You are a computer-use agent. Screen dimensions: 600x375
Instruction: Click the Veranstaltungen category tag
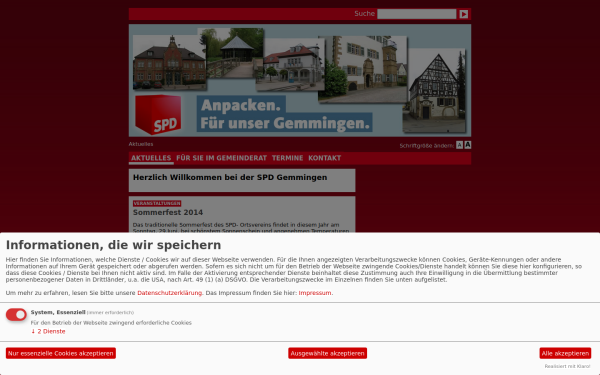coord(157,204)
